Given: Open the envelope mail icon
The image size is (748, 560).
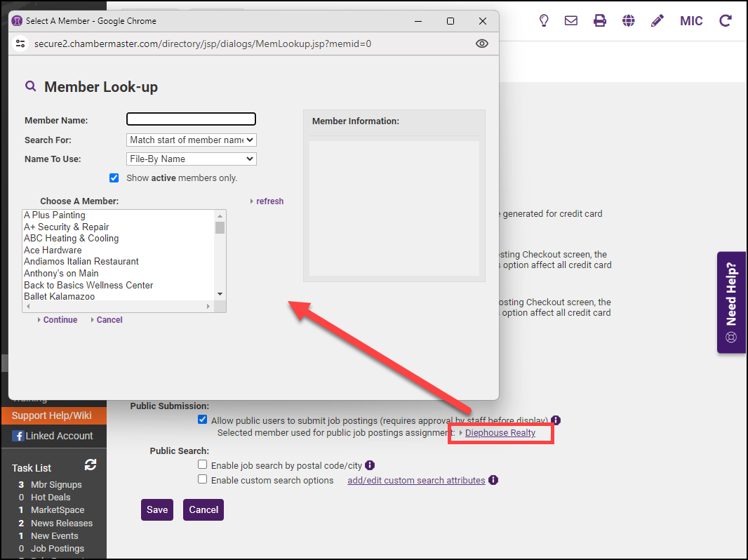Looking at the screenshot, I should pos(571,20).
